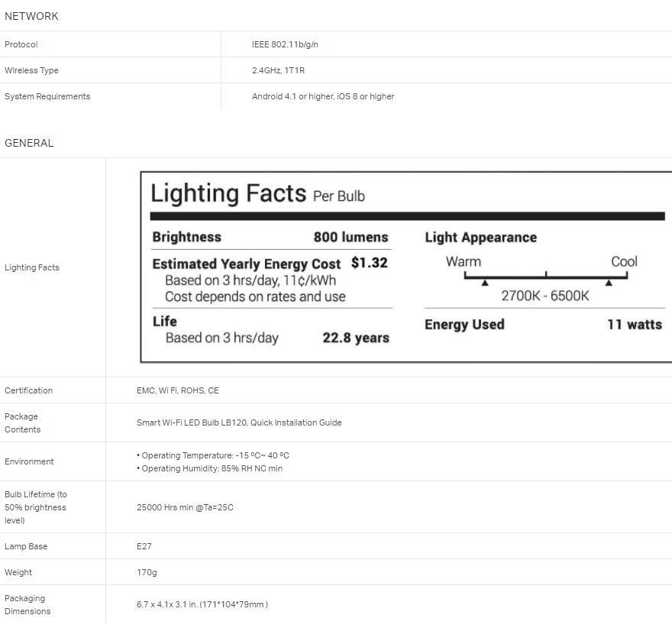Click the System Requirements row label

(47, 96)
